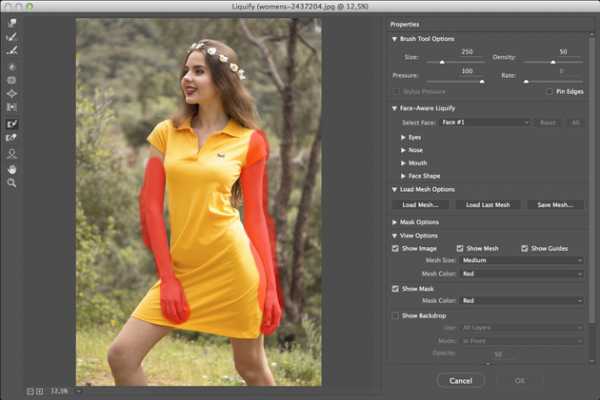Uncheck the Show Mesh checkbox

click(461, 248)
